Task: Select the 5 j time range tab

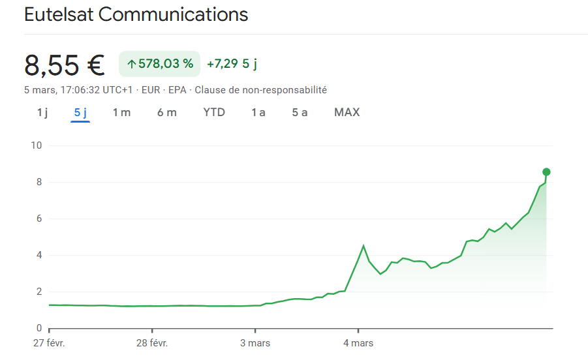Action: coord(80,112)
